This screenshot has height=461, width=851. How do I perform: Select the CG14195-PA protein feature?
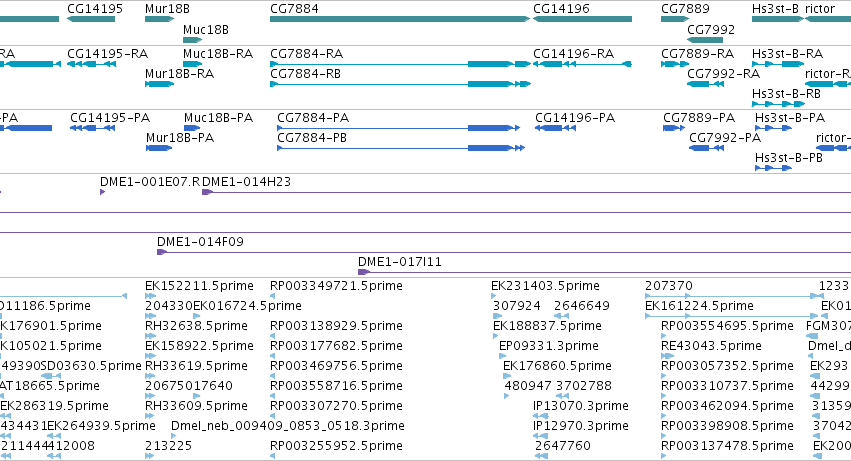(x=93, y=128)
